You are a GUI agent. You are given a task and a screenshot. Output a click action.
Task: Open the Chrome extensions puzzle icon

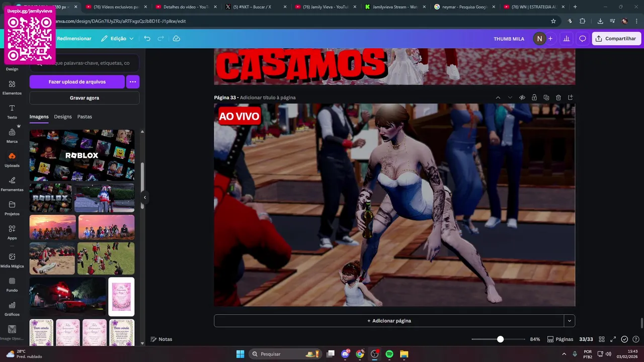[x=583, y=21]
